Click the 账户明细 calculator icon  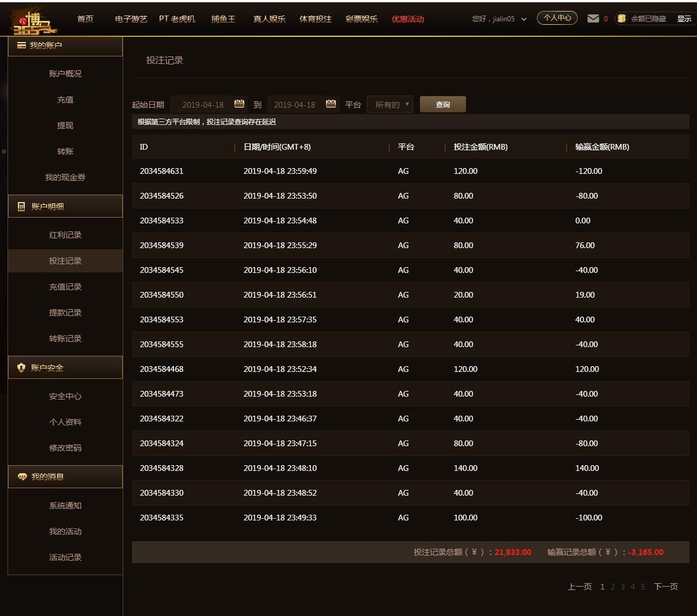(x=21, y=206)
